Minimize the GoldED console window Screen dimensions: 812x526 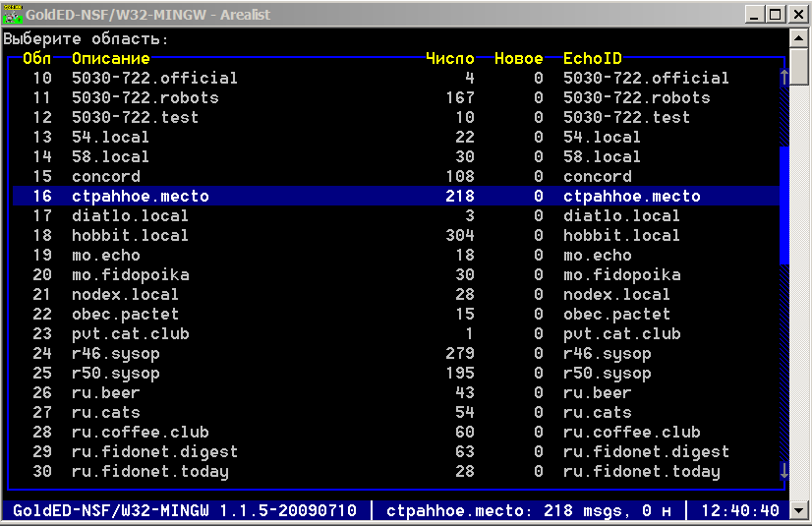(x=755, y=15)
